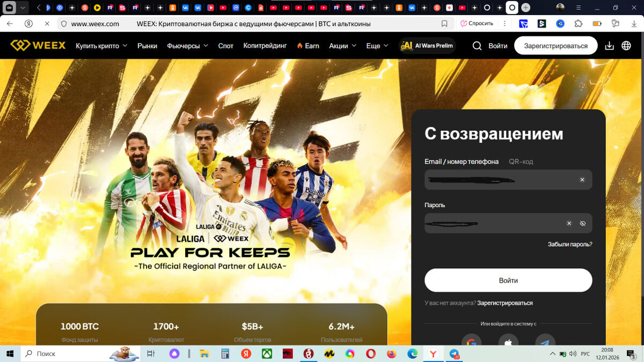Open the Alice assistant icon on the taskbar

174,353
